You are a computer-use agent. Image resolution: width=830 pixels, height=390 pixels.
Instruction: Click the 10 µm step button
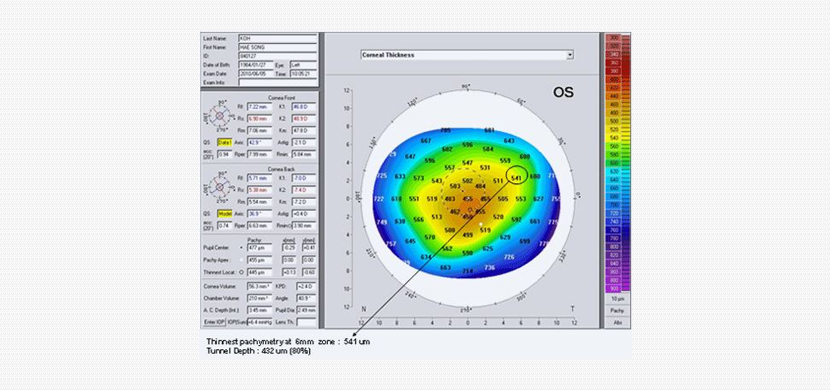click(x=617, y=299)
